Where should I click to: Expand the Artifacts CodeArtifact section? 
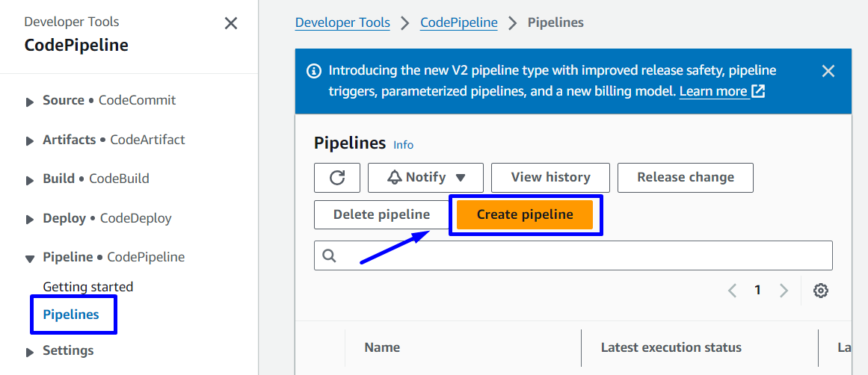pyautogui.click(x=30, y=140)
